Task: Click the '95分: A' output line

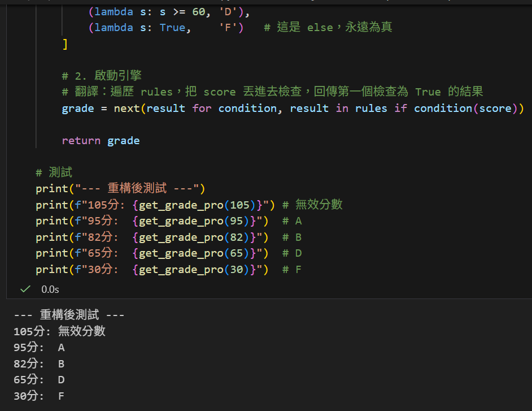Action: click(x=39, y=348)
